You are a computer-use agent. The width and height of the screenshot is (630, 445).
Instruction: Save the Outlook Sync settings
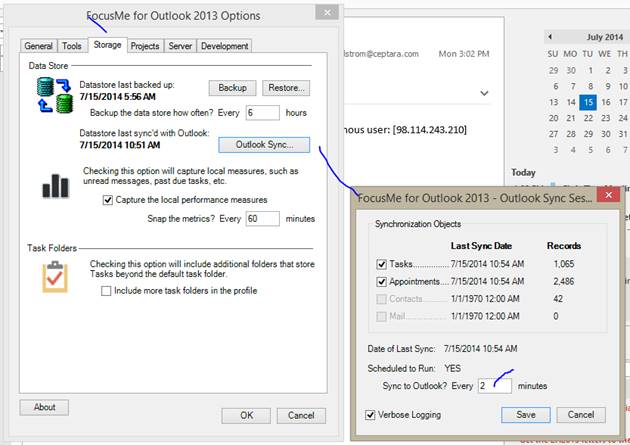[x=526, y=414]
